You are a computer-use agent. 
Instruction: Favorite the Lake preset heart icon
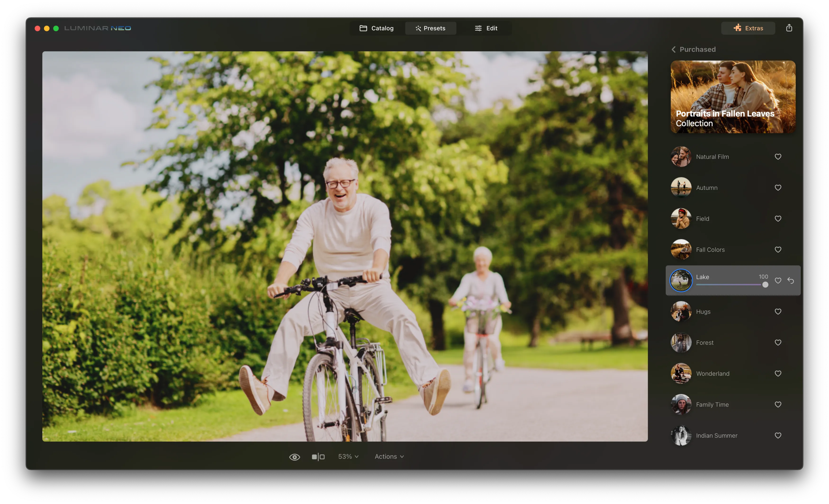click(778, 281)
